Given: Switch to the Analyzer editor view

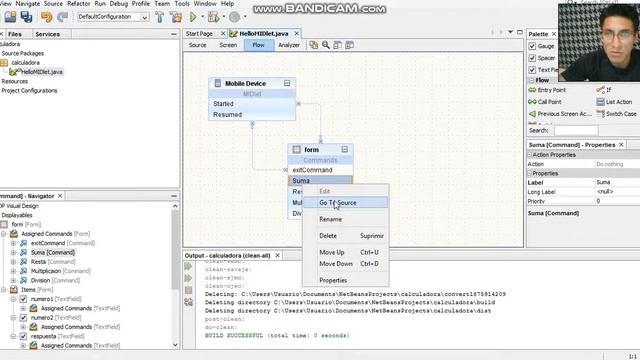Looking at the screenshot, I should tap(289, 45).
